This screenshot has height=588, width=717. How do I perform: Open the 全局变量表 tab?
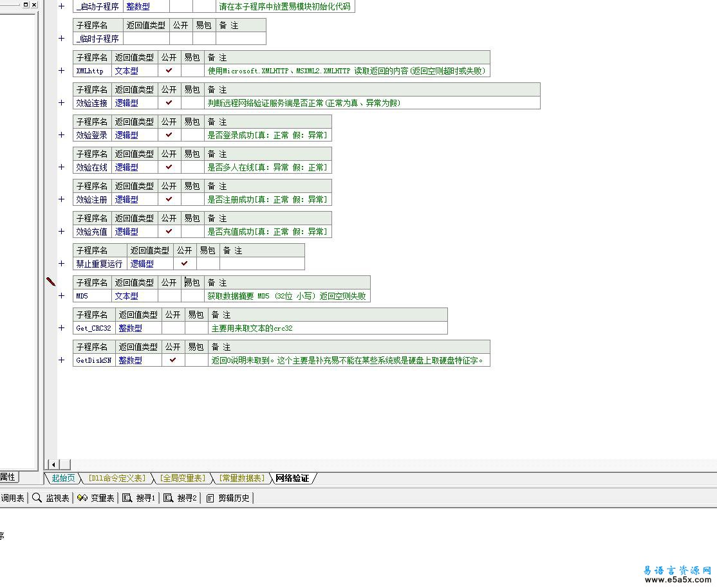point(183,478)
